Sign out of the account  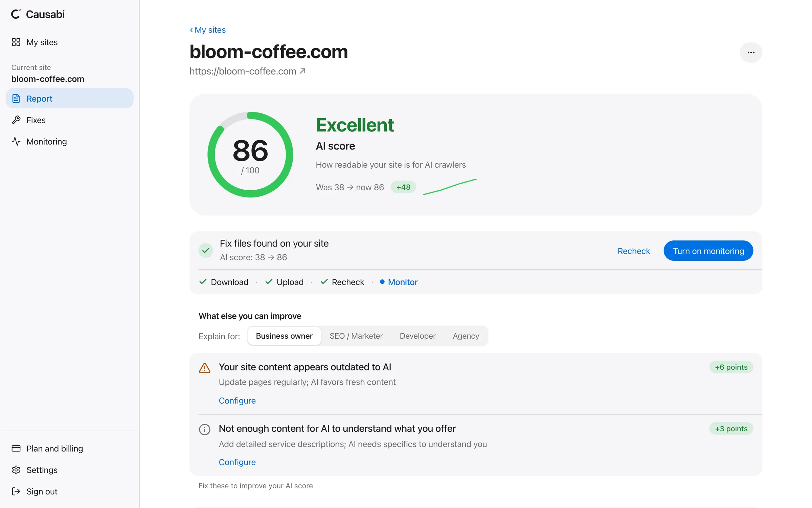click(69, 491)
